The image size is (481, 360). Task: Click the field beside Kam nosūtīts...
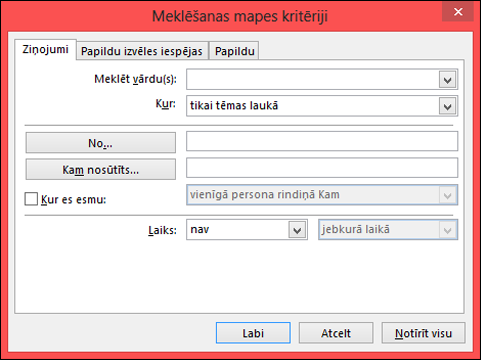[322, 168]
